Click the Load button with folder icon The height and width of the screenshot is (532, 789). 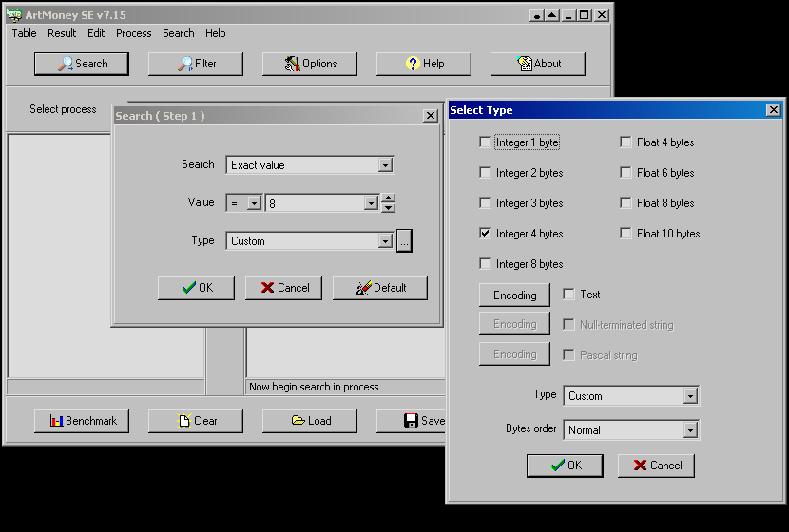click(x=310, y=421)
